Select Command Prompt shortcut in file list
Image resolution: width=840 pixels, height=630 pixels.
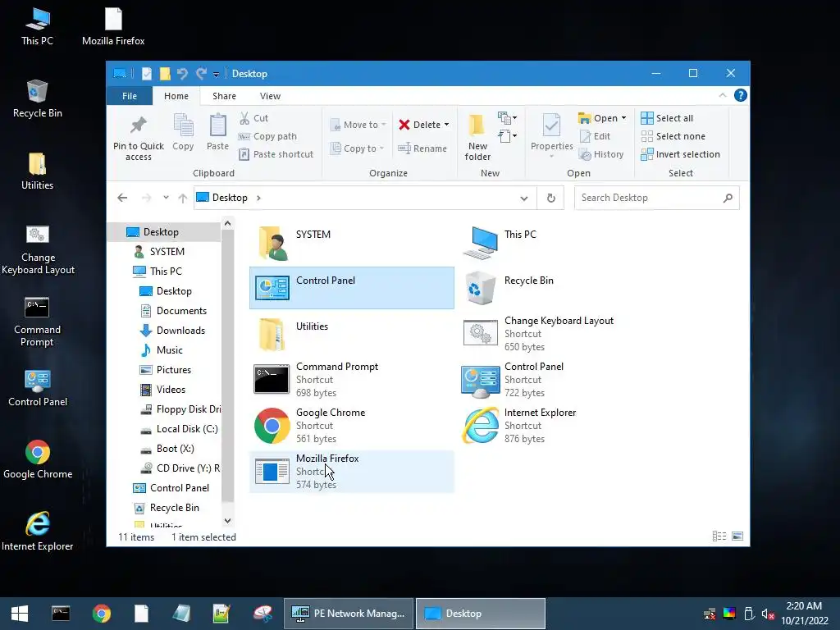click(x=351, y=380)
